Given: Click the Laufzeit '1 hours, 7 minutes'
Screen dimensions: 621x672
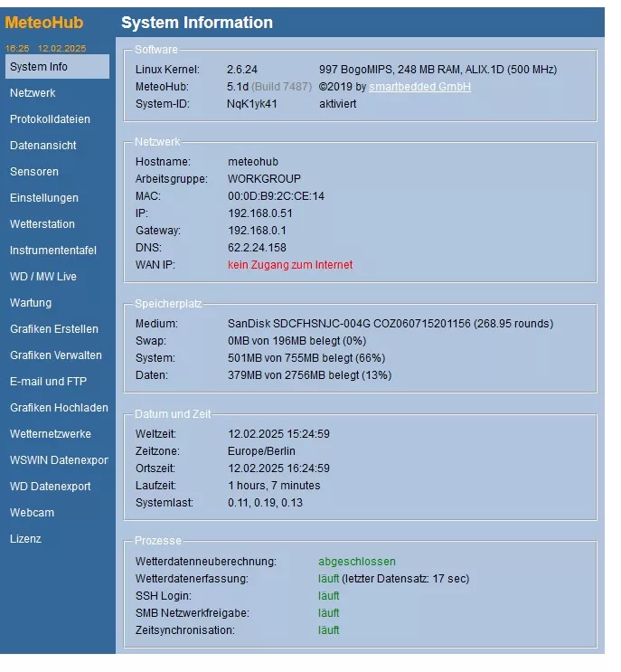Looking at the screenshot, I should pos(274,486).
